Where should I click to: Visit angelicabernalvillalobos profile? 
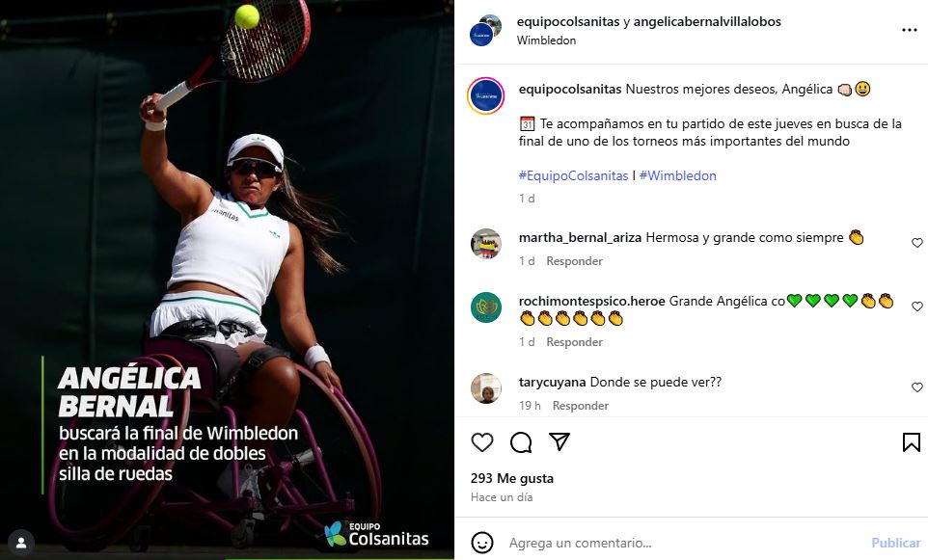pyautogui.click(x=707, y=22)
